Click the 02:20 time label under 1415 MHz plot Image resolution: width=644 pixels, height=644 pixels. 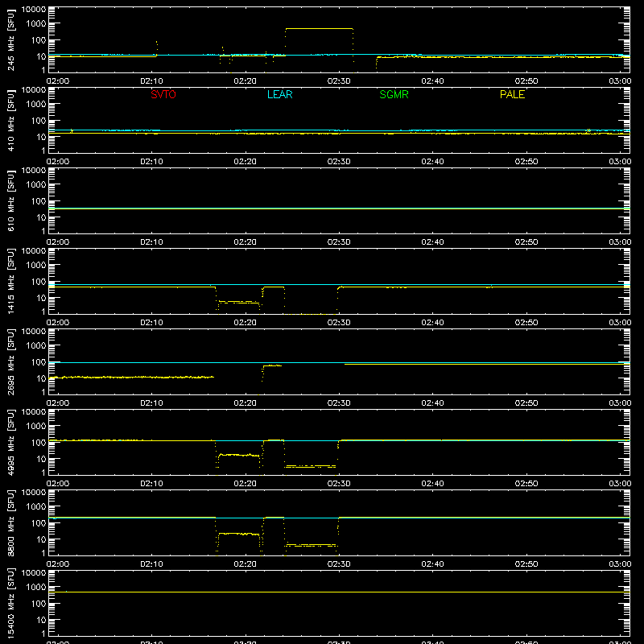[246, 323]
